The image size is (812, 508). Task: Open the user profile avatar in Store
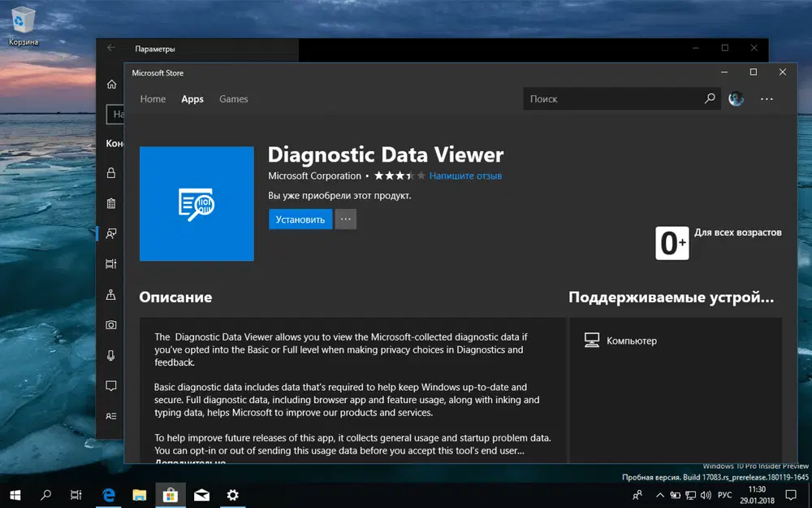tap(736, 98)
